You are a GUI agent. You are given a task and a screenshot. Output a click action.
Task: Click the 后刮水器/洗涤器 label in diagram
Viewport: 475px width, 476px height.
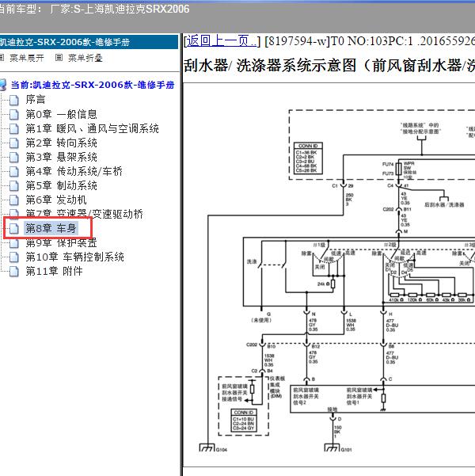click(444, 204)
